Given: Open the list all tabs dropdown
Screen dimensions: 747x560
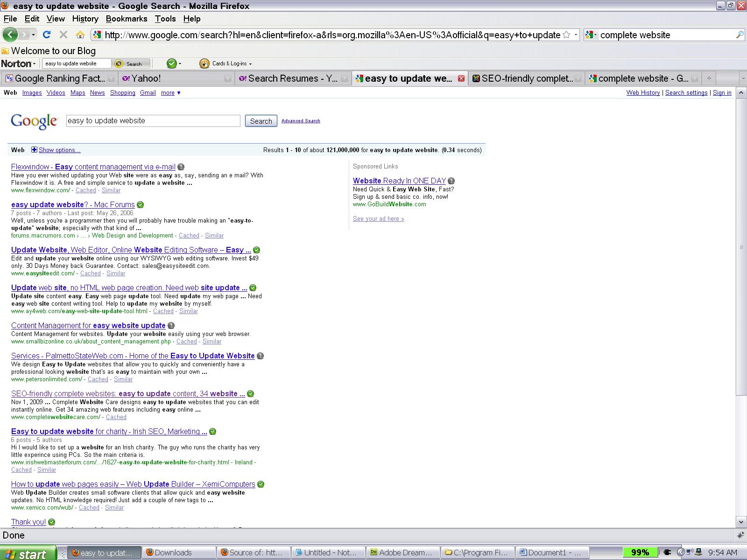Looking at the screenshot, I should point(743,78).
